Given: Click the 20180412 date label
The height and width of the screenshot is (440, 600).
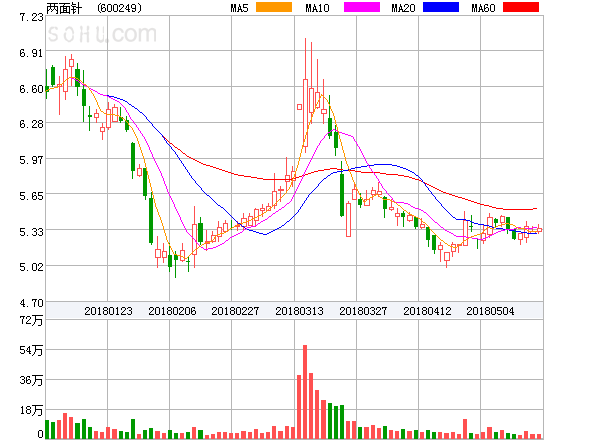Looking at the screenshot, I should click(427, 311).
